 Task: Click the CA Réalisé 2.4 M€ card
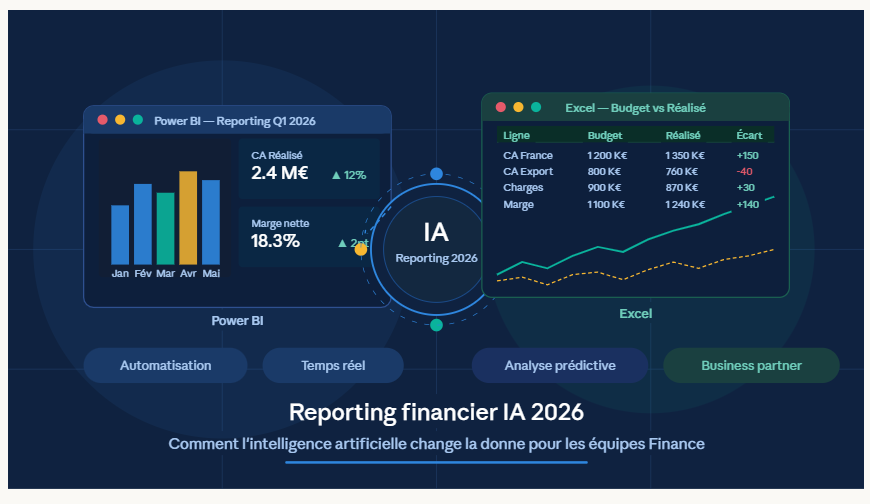coord(309,169)
